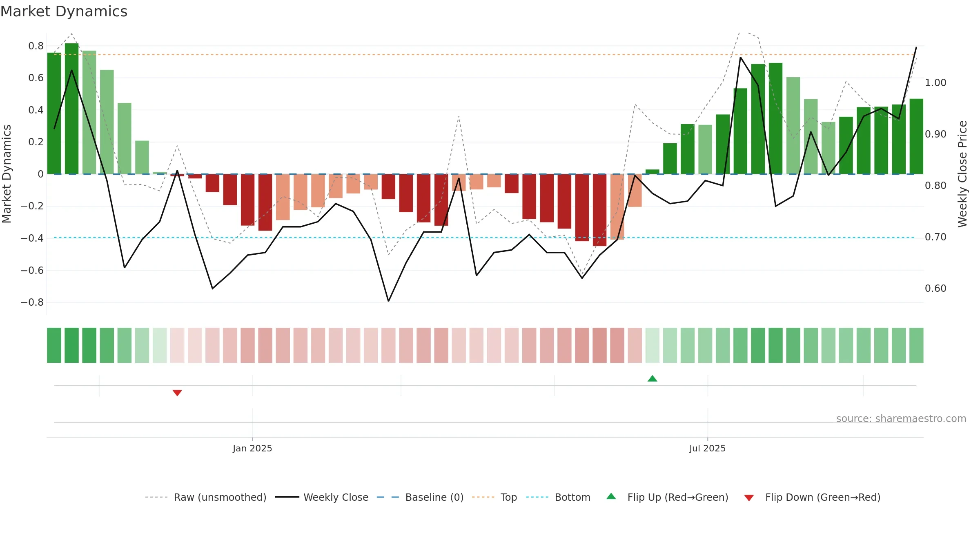Toggle the Top legend entry
Image resolution: width=980 pixels, height=551 pixels.
(x=494, y=497)
